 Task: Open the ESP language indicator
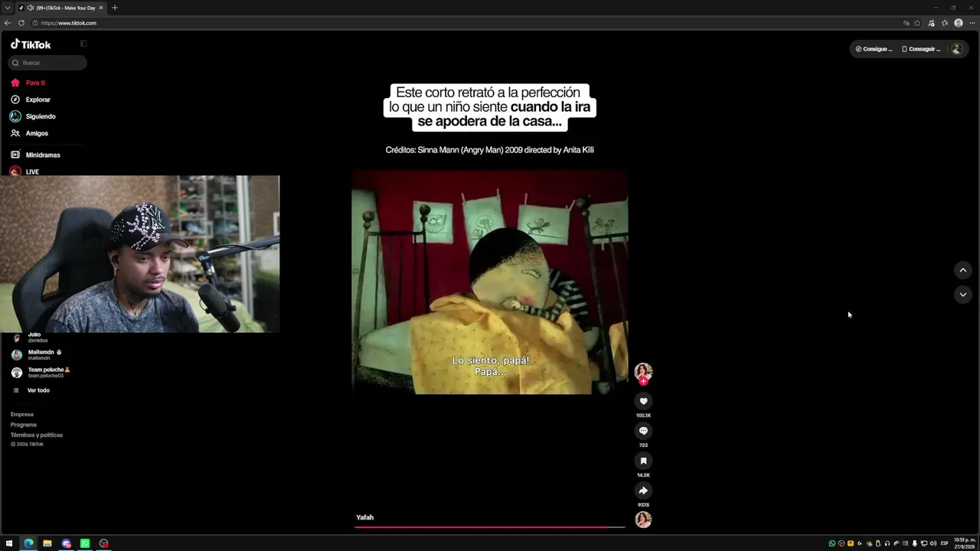(944, 543)
